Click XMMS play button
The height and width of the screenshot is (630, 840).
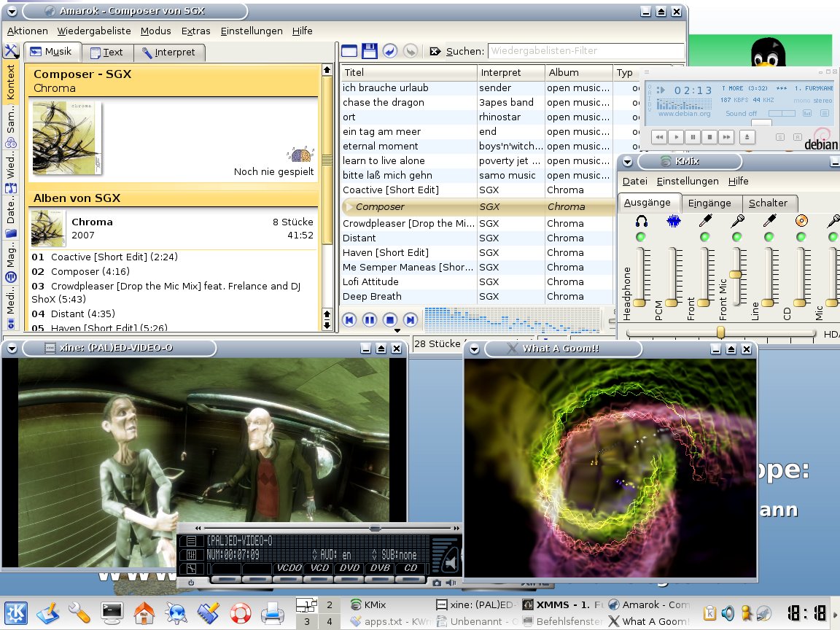676,137
